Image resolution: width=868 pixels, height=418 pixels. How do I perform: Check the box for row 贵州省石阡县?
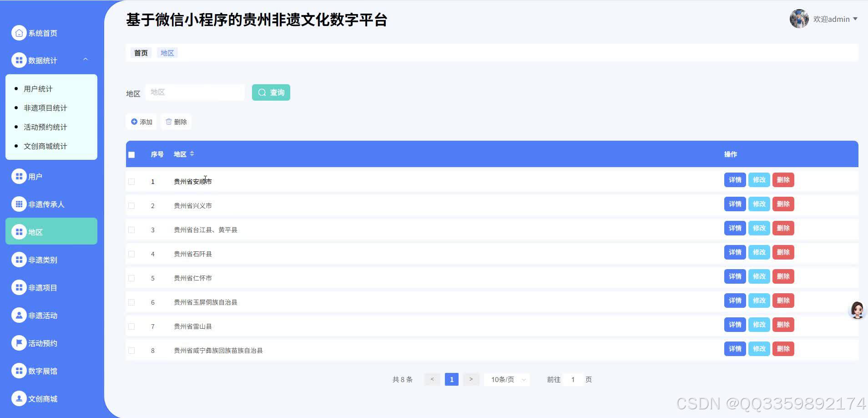click(x=131, y=254)
